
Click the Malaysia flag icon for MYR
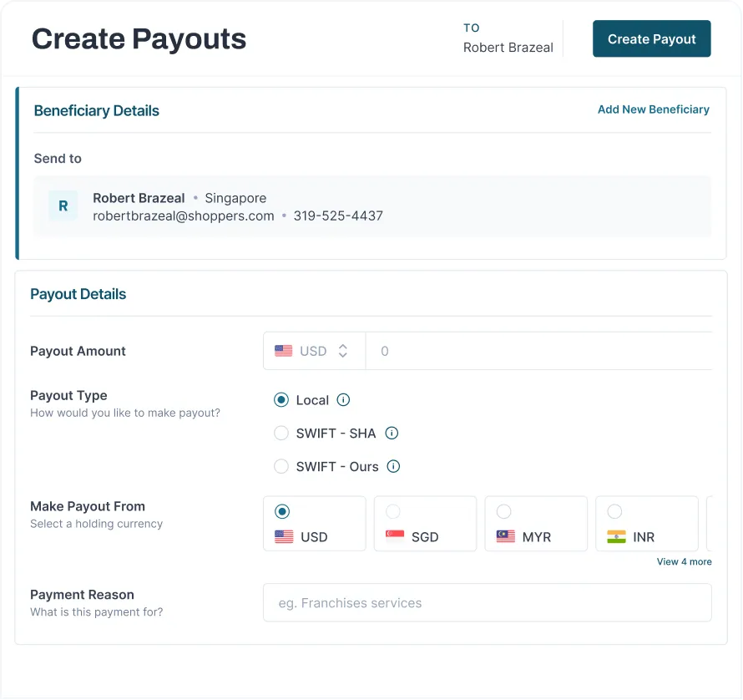click(x=506, y=537)
